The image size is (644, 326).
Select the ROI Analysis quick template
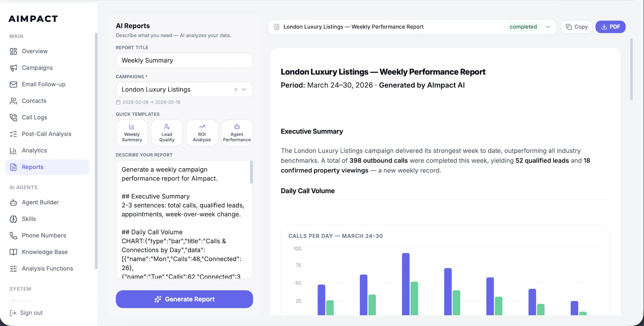(202, 133)
